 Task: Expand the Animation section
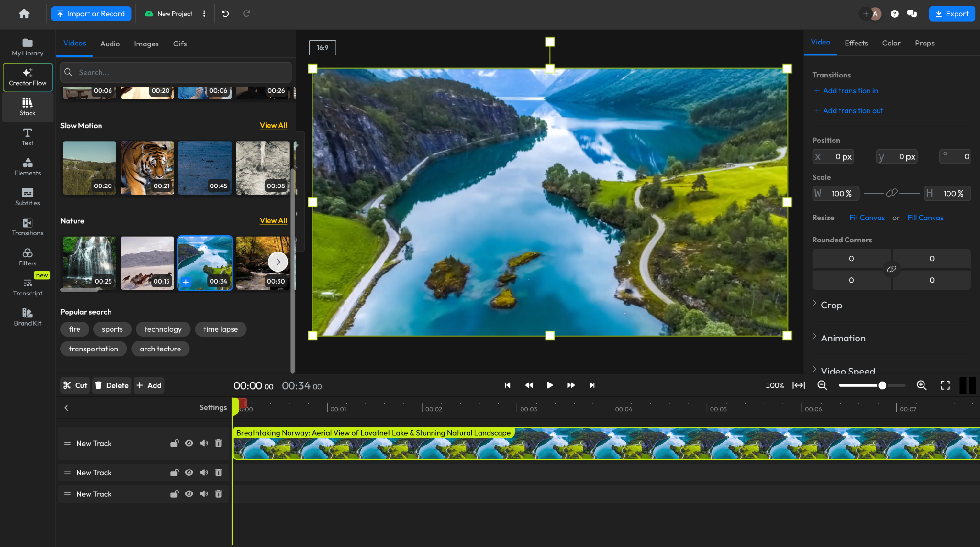(842, 338)
